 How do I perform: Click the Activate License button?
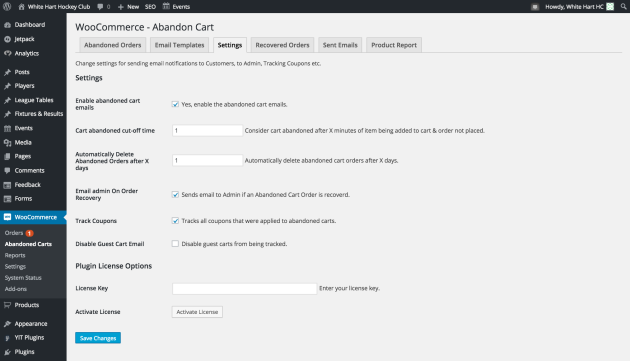point(197,312)
